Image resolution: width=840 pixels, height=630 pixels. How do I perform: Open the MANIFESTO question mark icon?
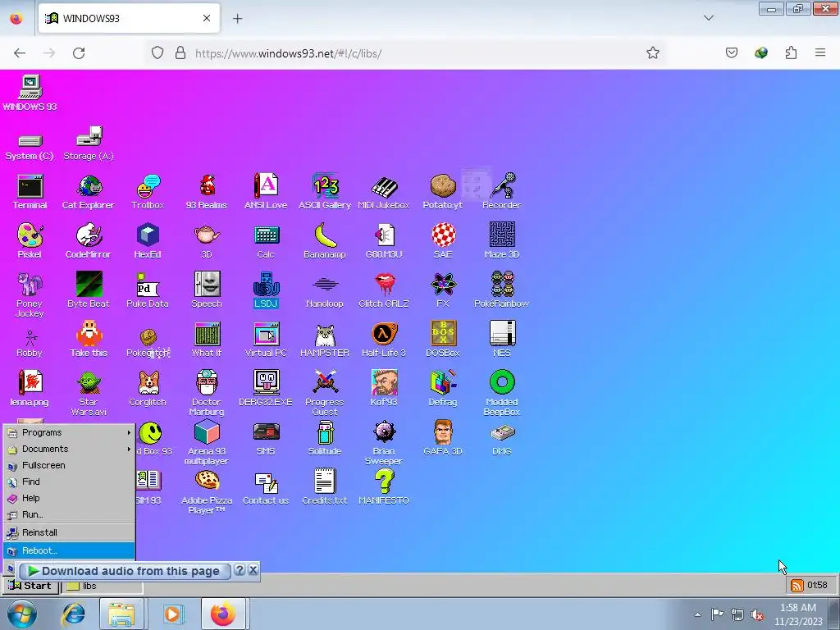(384, 487)
